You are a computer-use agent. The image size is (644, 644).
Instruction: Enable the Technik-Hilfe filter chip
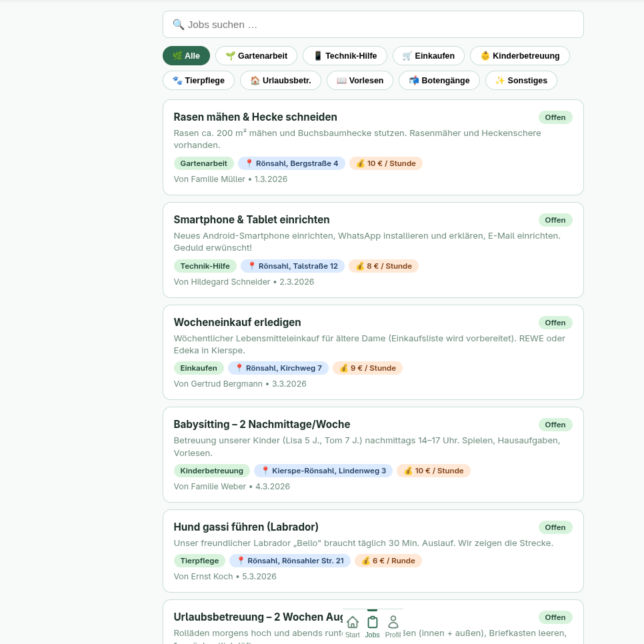(345, 56)
